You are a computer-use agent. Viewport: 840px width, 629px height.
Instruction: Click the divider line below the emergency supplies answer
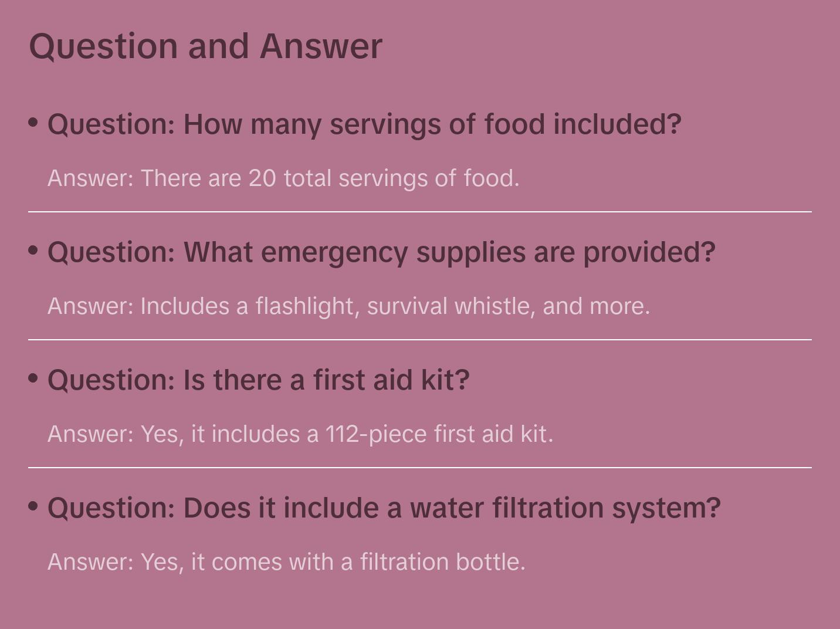coord(420,340)
